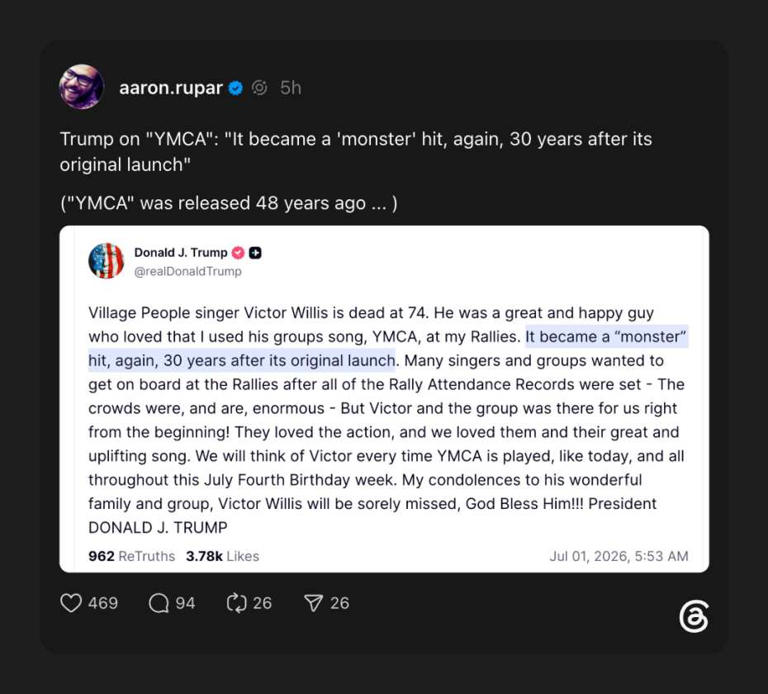The width and height of the screenshot is (768, 694).
Task: Click the 5h post timestamp
Action: tap(290, 88)
